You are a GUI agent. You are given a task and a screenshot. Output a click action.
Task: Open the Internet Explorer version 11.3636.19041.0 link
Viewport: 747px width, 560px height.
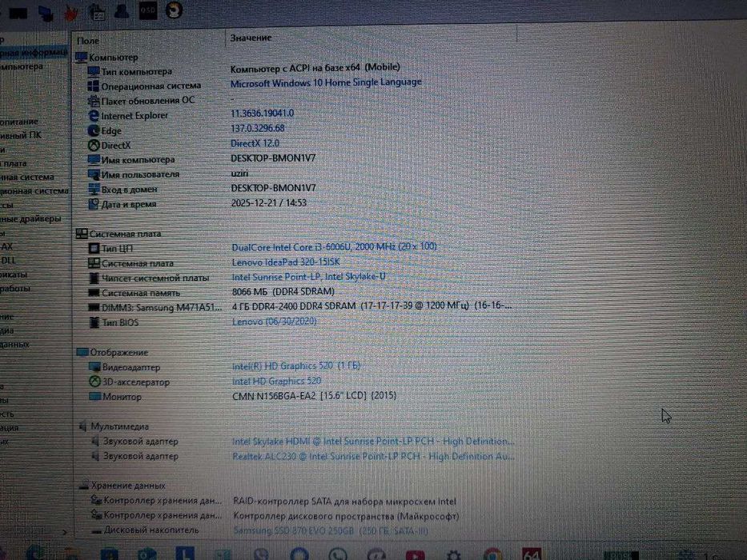(x=262, y=114)
